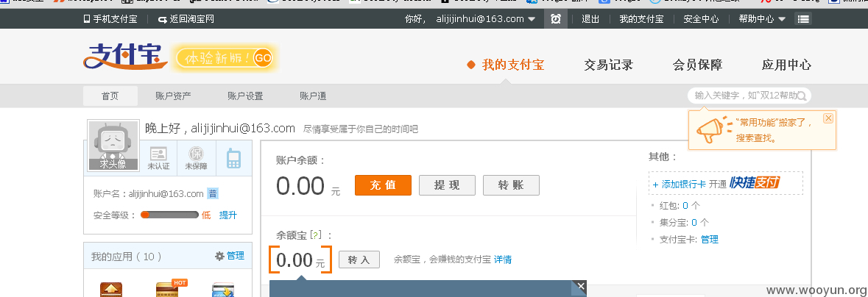
Task: Switch to the 账户设置 sub-tab
Action: pos(245,96)
